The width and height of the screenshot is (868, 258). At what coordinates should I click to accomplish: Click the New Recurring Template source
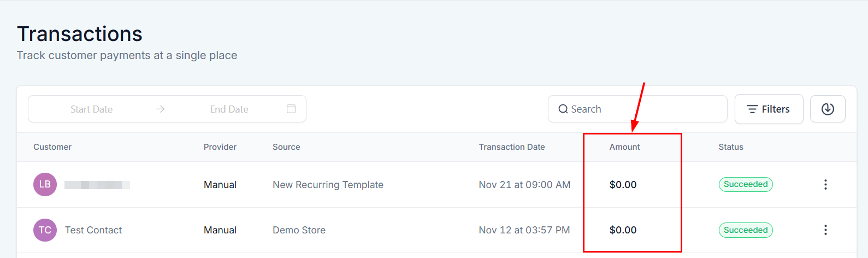coord(328,185)
